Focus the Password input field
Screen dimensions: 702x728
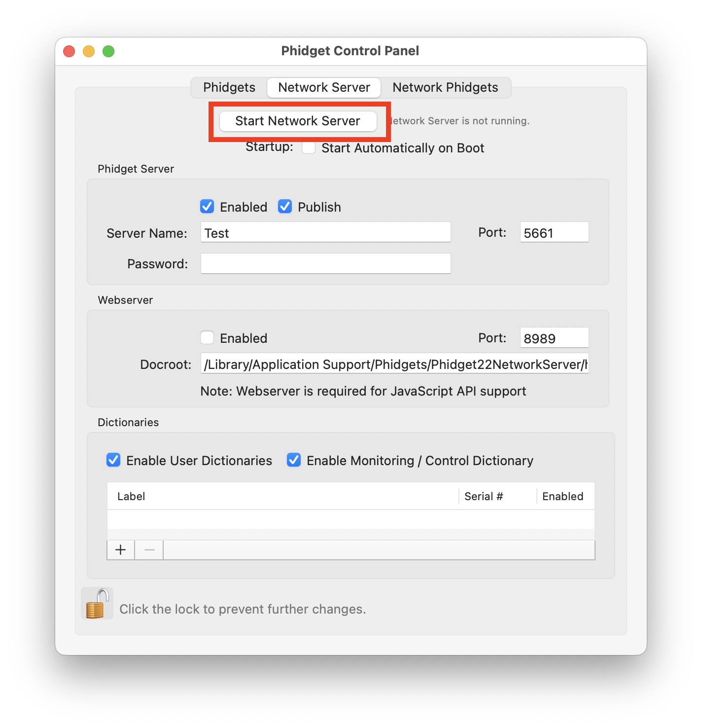pyautogui.click(x=325, y=263)
